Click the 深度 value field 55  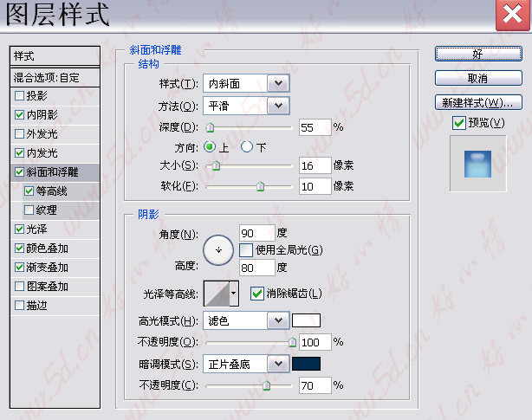coord(315,127)
